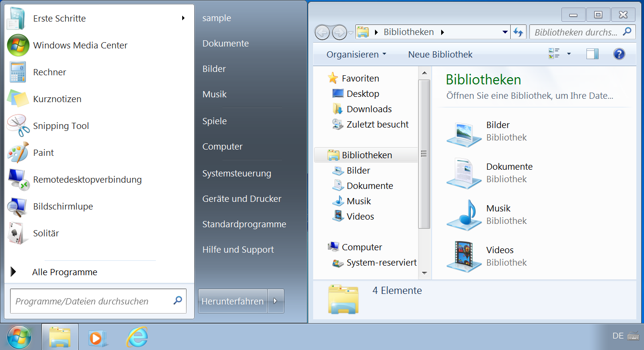Expand Erste Schritte submenu arrow
Viewport: 644px width, 350px height.
tap(183, 18)
